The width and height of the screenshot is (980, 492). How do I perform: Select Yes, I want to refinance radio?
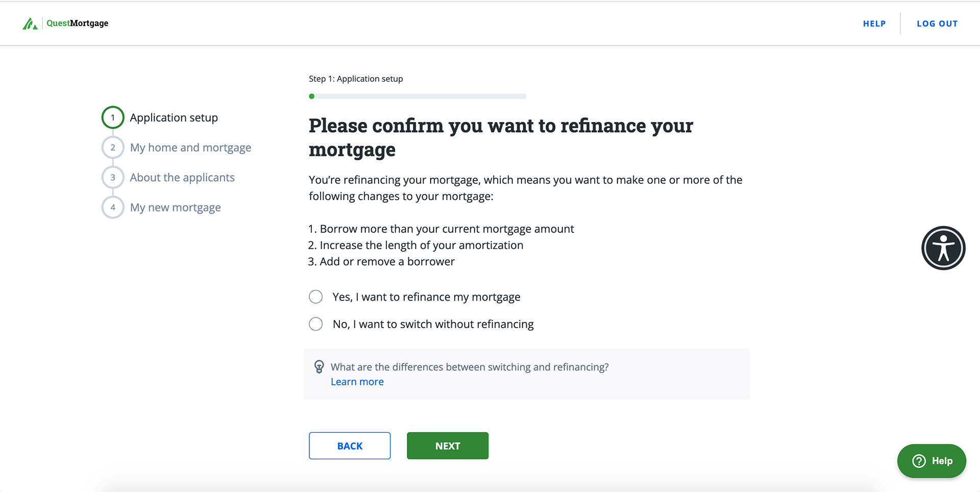click(x=316, y=297)
